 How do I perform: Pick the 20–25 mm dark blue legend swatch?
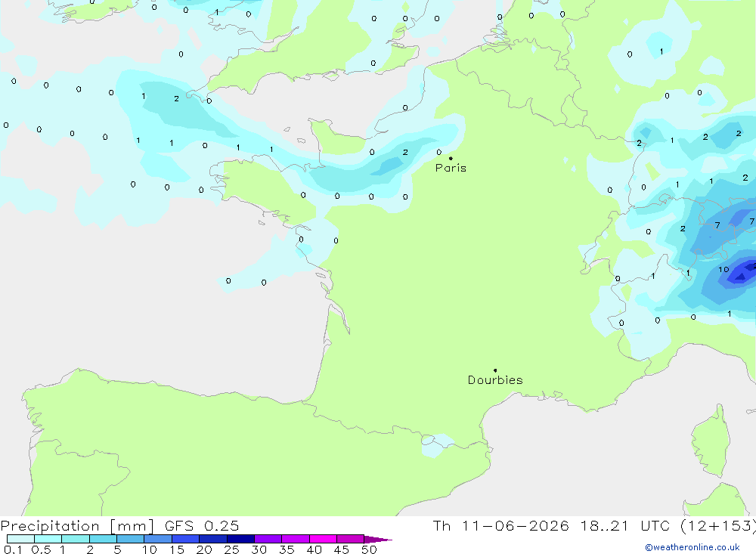pos(212,539)
